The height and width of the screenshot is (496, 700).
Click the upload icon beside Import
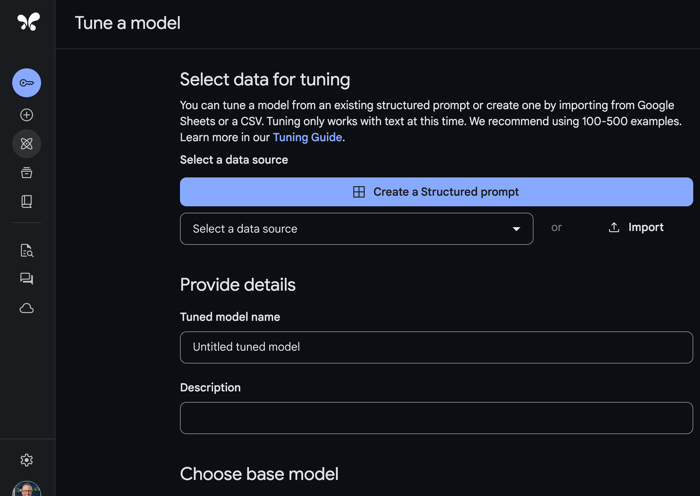click(614, 228)
